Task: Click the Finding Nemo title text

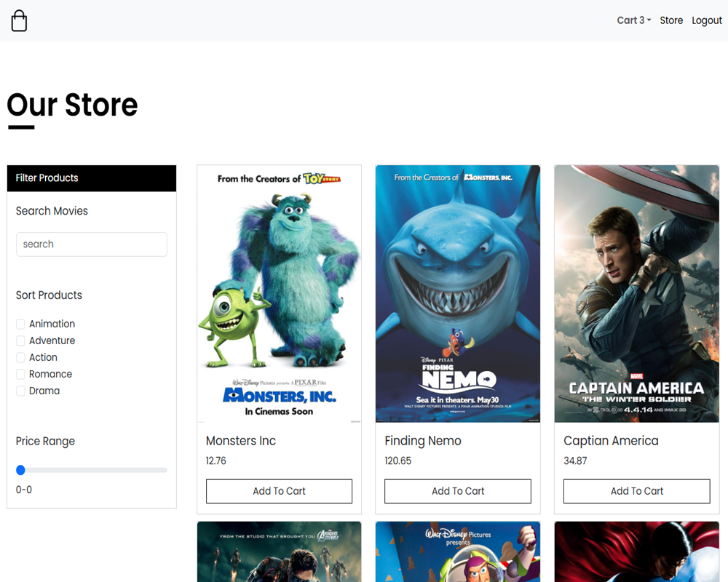Action: coord(423,441)
